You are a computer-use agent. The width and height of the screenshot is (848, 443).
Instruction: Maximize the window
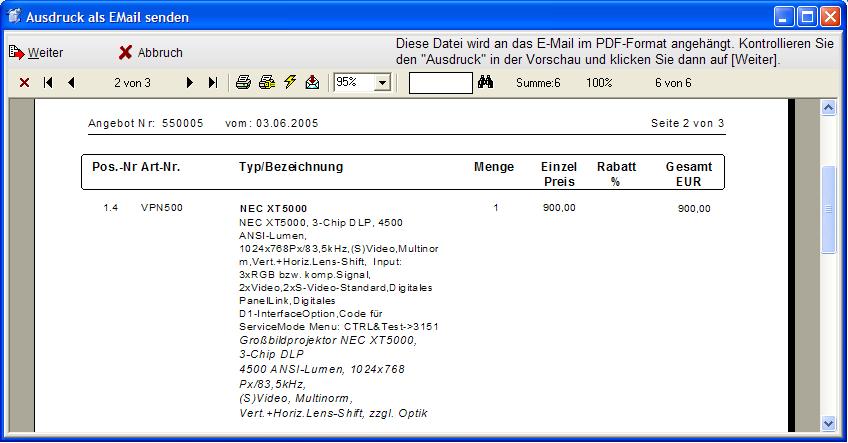[807, 17]
